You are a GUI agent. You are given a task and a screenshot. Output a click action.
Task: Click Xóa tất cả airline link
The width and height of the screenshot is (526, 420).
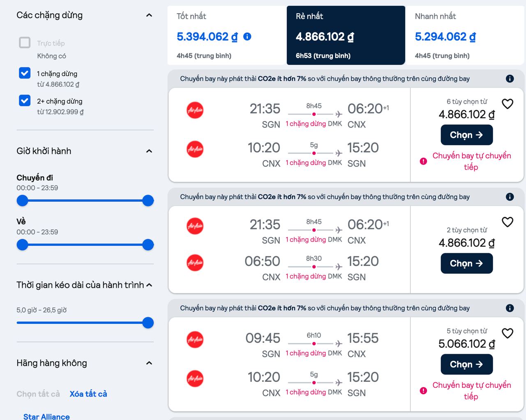click(88, 394)
